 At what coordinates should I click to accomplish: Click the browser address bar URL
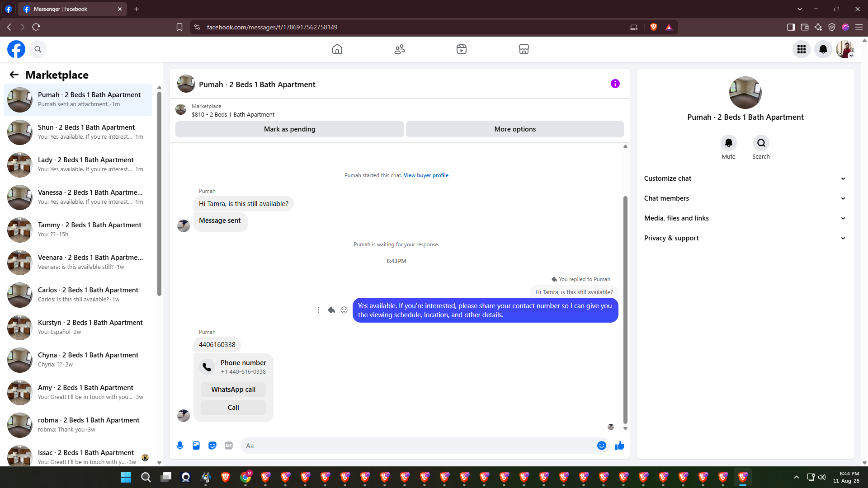click(x=272, y=27)
